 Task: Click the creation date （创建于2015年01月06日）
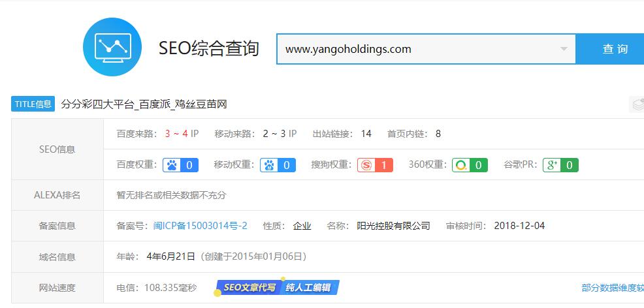253,256
